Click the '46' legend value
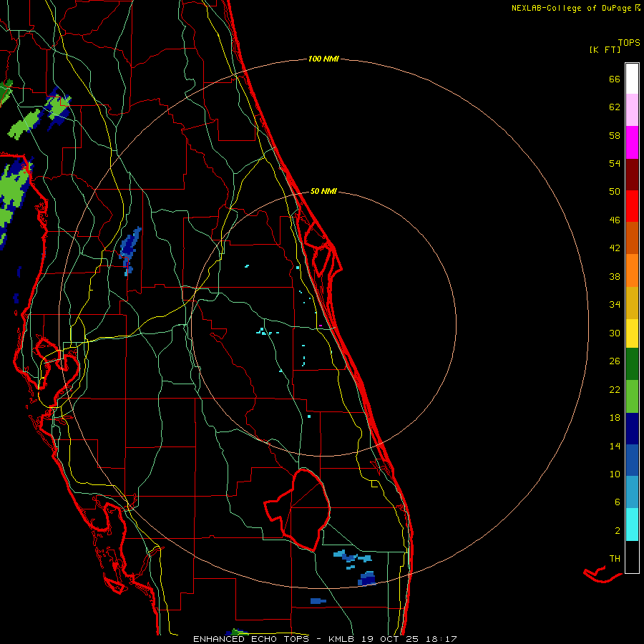Screen dimensions: 644x644 [x=615, y=220]
